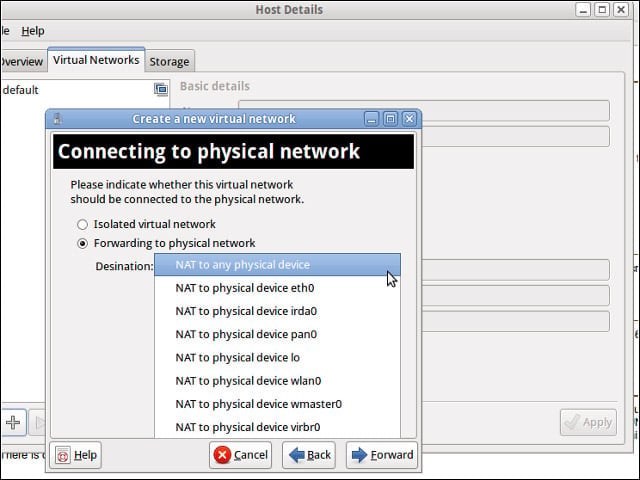Viewport: 640px width, 480px height.
Task: Choose NAT to physical device virbr0
Action: [277, 427]
